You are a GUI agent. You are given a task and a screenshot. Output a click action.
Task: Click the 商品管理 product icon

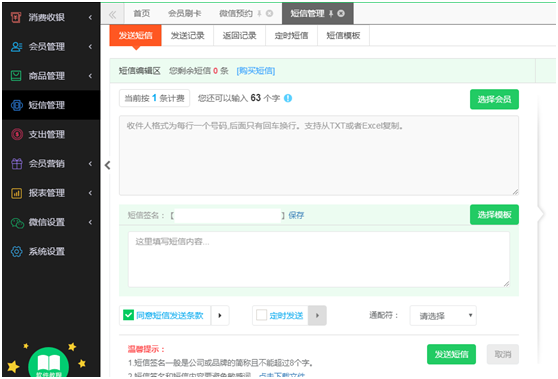tap(16, 75)
